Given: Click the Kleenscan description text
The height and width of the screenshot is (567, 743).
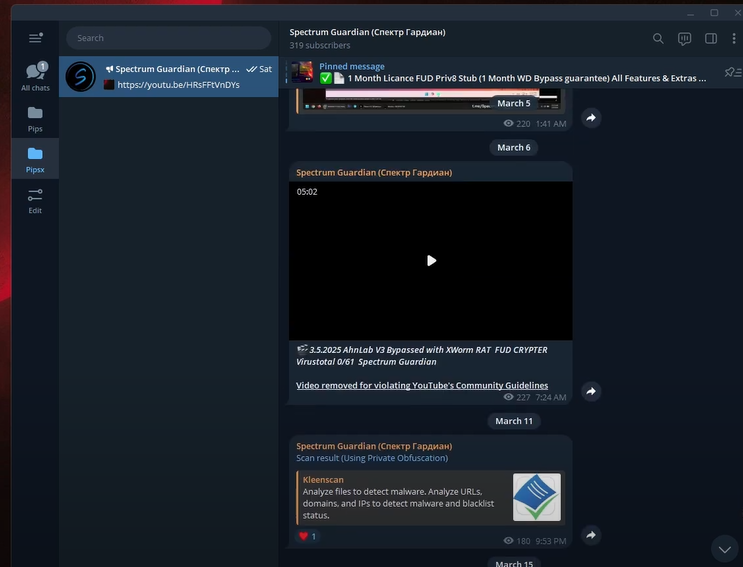Looking at the screenshot, I should 399,504.
